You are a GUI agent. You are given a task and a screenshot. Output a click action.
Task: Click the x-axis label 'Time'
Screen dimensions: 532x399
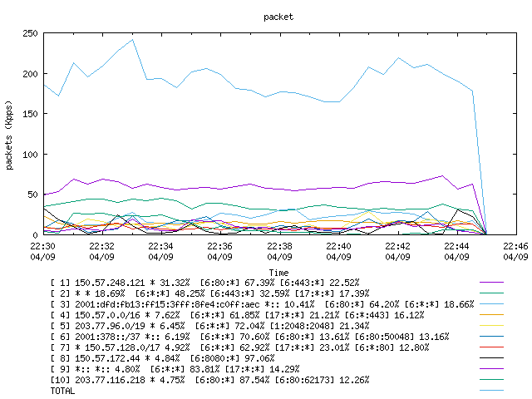coord(278,273)
